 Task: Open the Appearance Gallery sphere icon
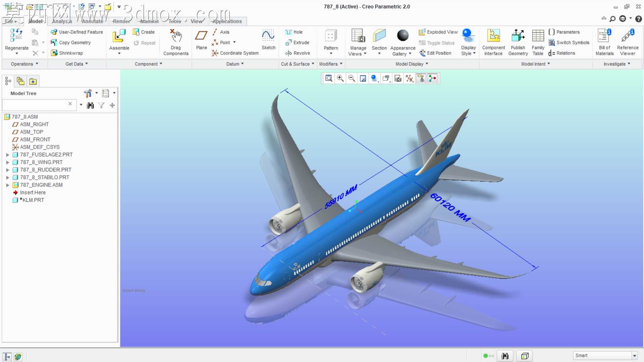point(403,35)
